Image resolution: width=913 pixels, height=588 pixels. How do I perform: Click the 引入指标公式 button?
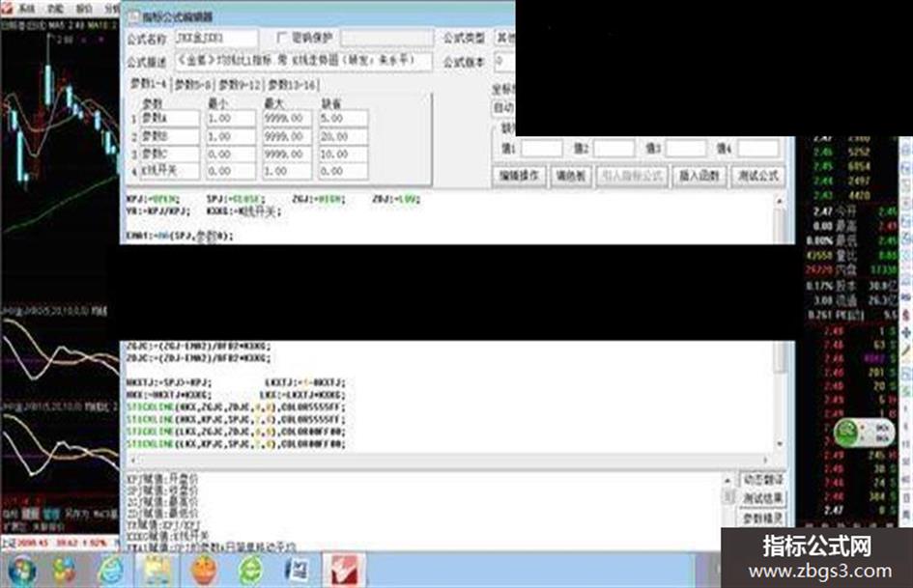[x=632, y=175]
